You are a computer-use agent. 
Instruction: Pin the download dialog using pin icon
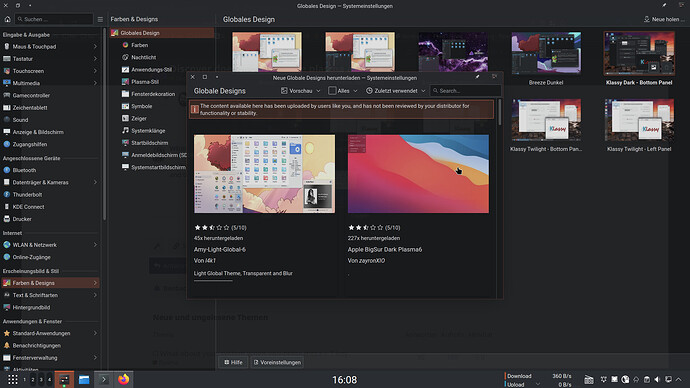[477, 77]
